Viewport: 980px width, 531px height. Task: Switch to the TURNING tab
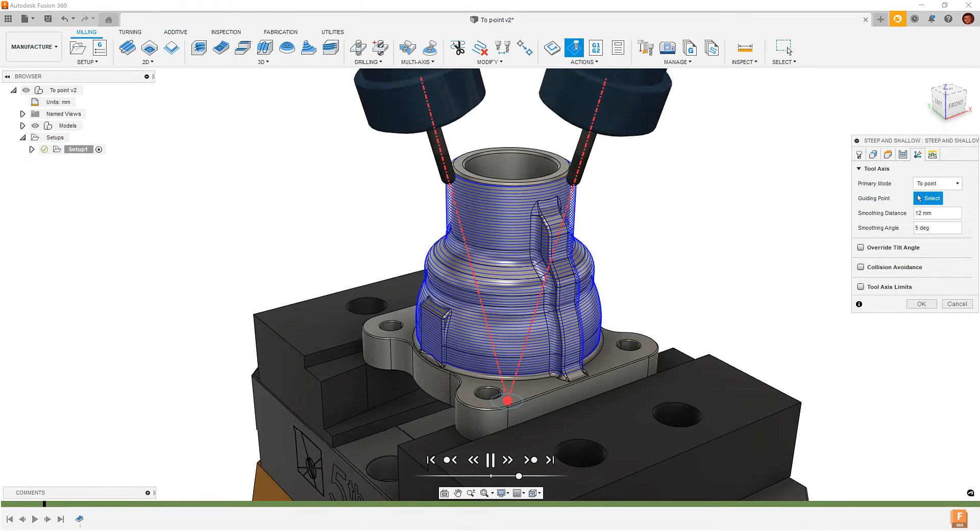click(130, 32)
